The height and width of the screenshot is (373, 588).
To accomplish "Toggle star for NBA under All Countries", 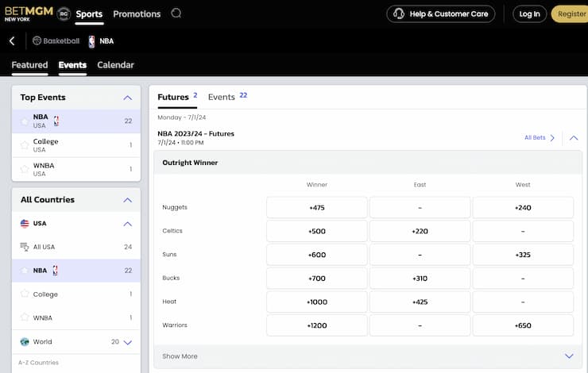I will pyautogui.click(x=25, y=271).
